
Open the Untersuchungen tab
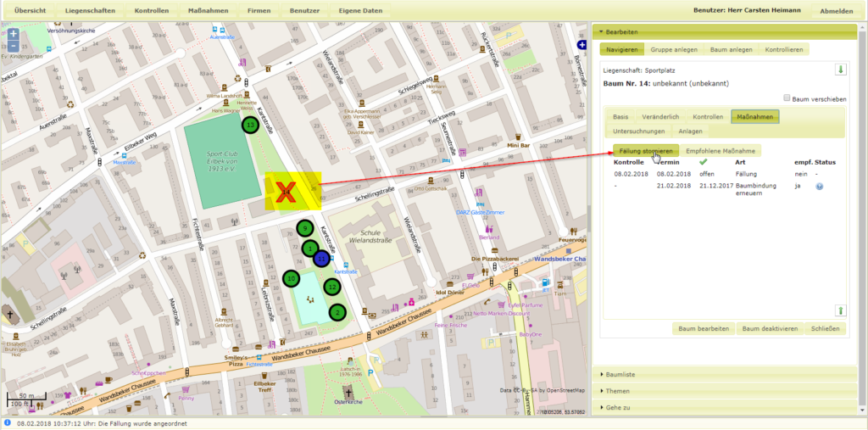pos(638,131)
